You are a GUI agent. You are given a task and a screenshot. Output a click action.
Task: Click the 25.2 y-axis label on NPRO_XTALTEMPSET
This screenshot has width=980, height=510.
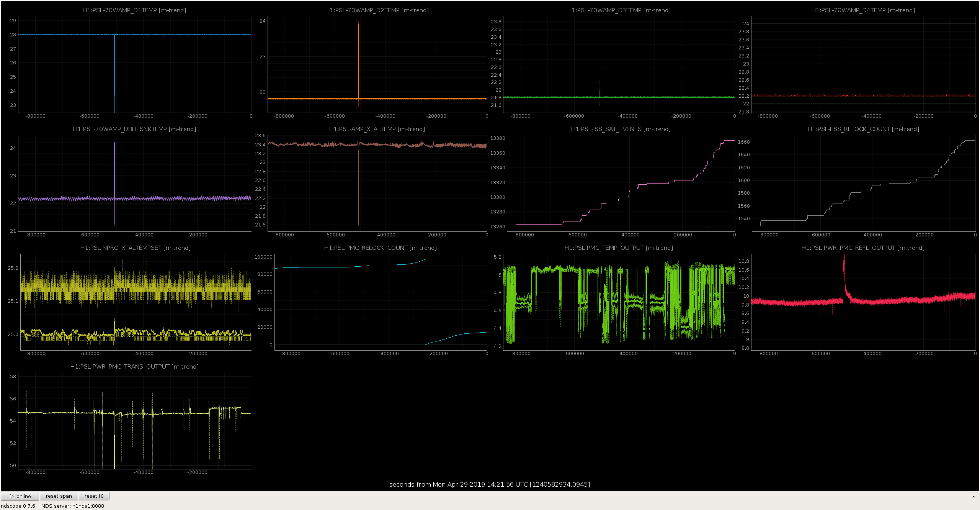[x=13, y=268]
